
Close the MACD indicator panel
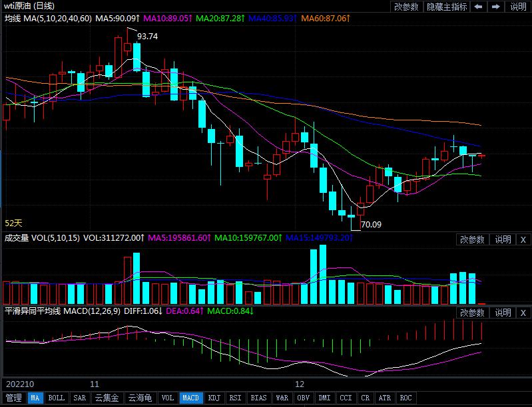[523, 313]
